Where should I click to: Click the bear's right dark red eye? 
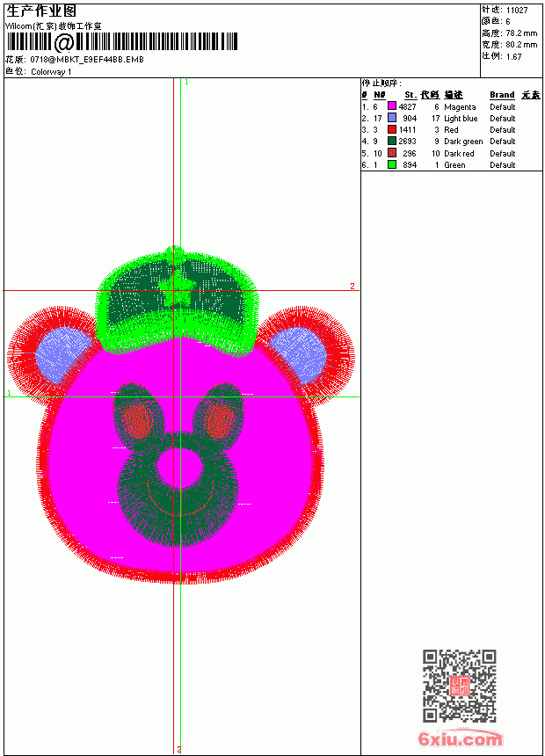pos(220,420)
